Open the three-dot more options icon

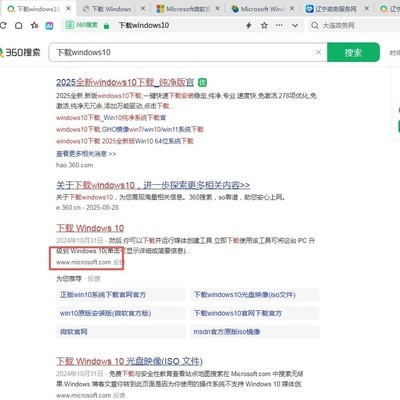pyautogui.click(x=279, y=25)
